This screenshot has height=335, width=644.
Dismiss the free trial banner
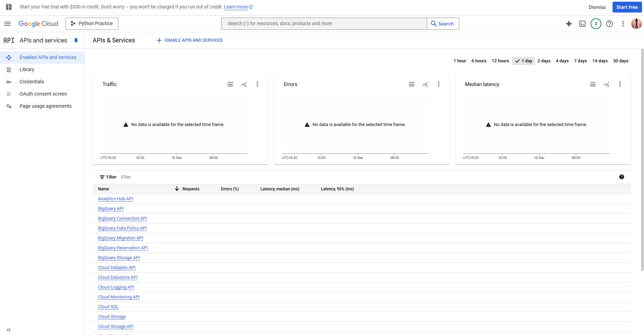click(x=597, y=7)
